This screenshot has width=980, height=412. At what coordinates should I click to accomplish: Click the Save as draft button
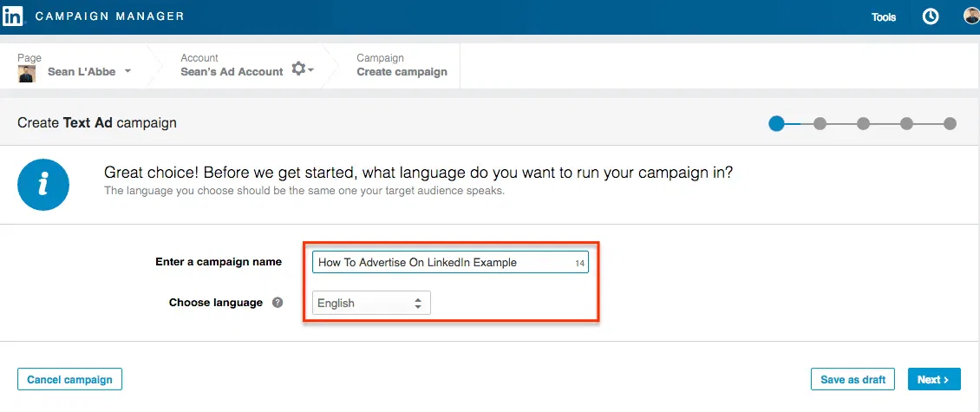pyautogui.click(x=853, y=380)
